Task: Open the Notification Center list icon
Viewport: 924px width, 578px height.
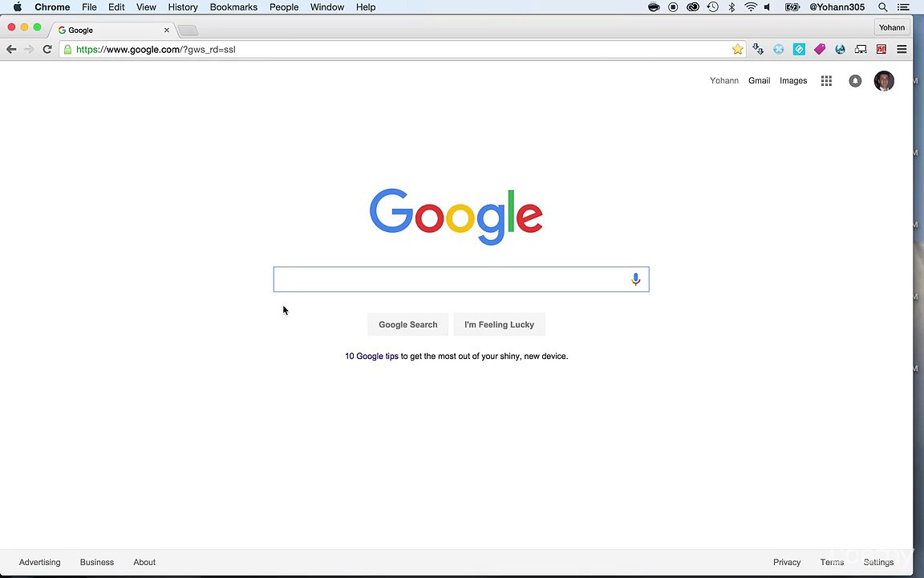Action: point(903,7)
